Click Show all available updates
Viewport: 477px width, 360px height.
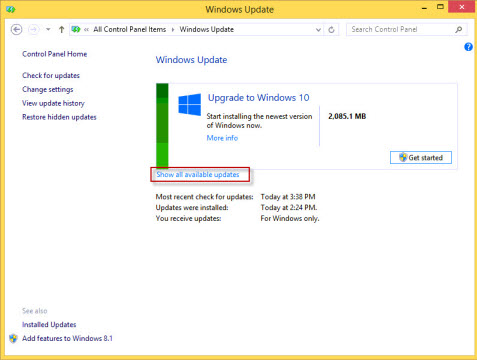(x=198, y=174)
